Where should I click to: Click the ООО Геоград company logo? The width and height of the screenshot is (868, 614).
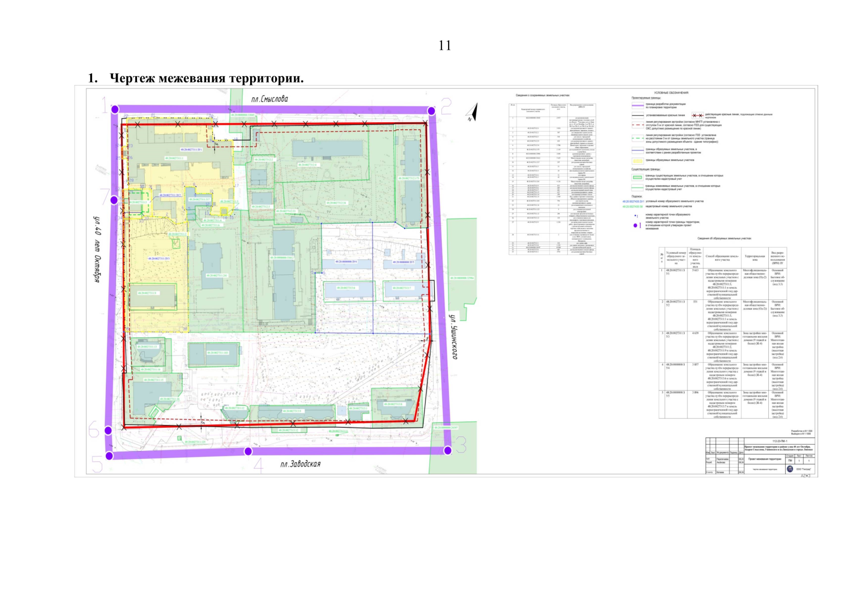(790, 469)
